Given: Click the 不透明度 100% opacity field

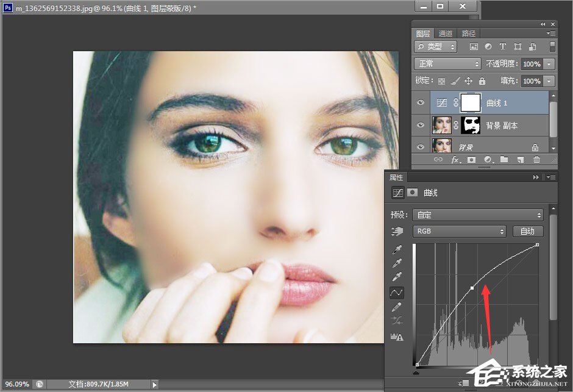Looking at the screenshot, I should point(532,63).
